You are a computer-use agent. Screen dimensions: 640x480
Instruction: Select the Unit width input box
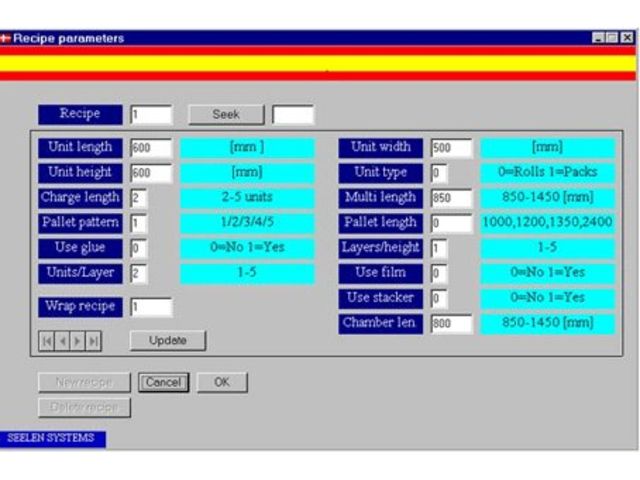[x=452, y=148]
